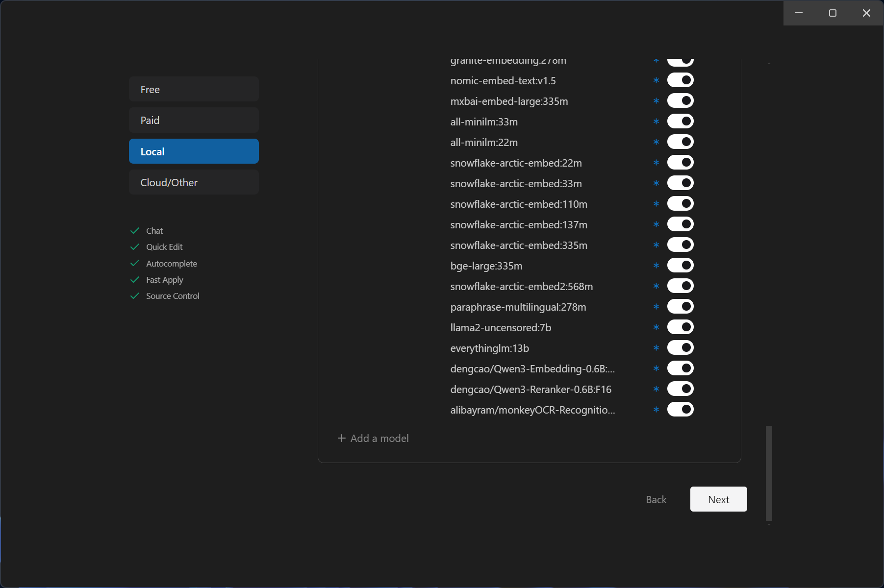Switch to the Paid tab

194,120
